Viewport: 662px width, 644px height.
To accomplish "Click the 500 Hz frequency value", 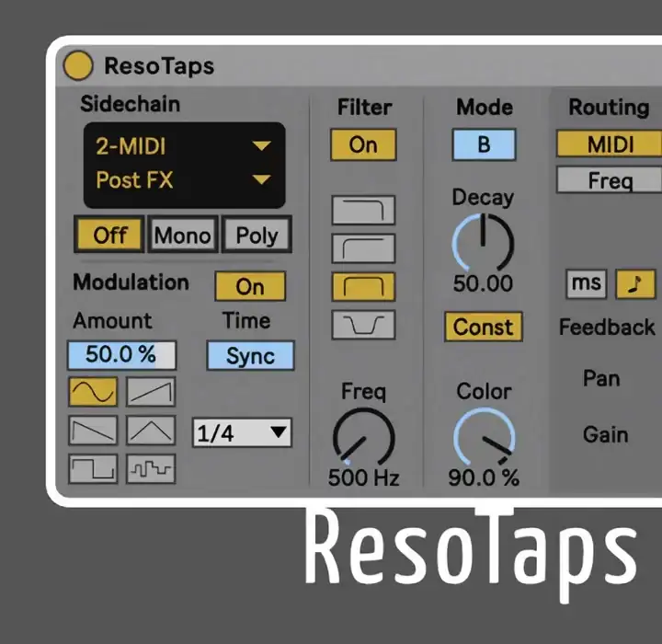I will pos(363,477).
